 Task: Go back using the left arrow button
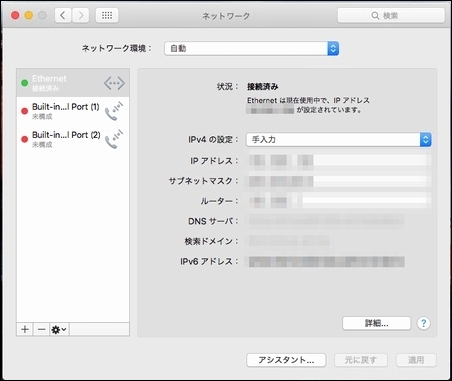(63, 15)
